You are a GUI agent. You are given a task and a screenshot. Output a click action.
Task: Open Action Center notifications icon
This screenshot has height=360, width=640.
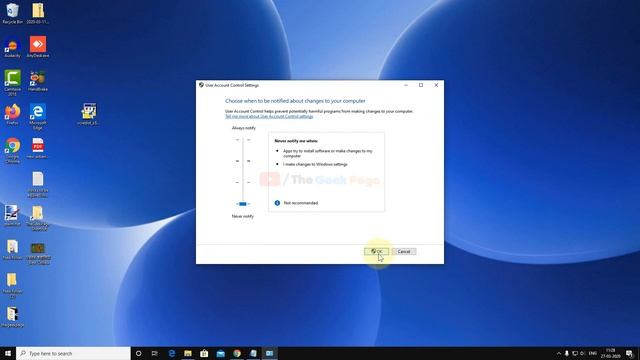point(629,353)
